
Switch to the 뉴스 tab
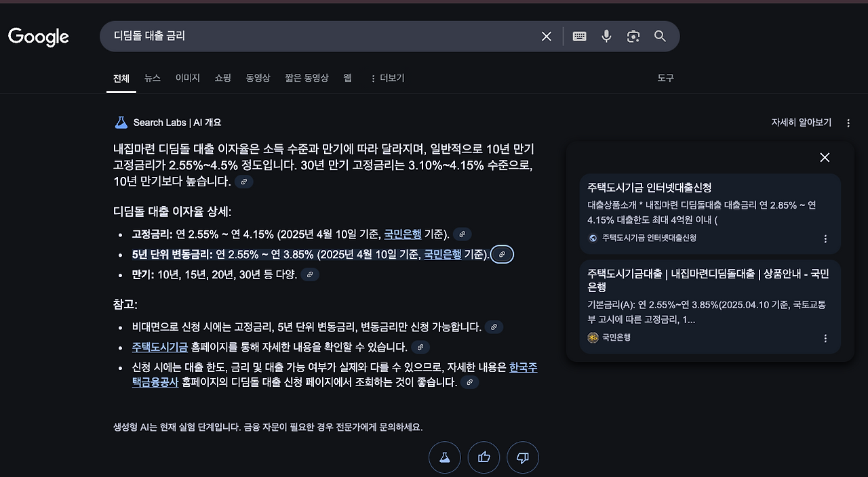pyautogui.click(x=153, y=78)
